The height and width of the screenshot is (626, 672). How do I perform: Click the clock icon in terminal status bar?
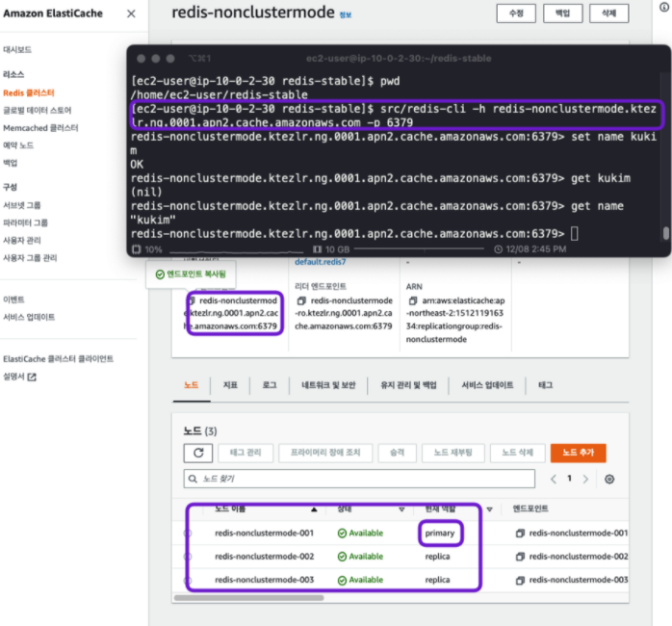[498, 249]
